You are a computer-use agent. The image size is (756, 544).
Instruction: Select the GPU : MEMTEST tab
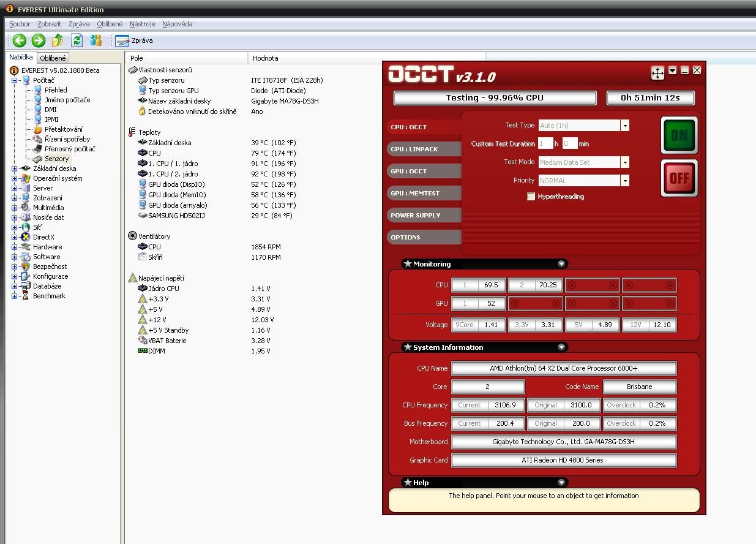tap(425, 193)
